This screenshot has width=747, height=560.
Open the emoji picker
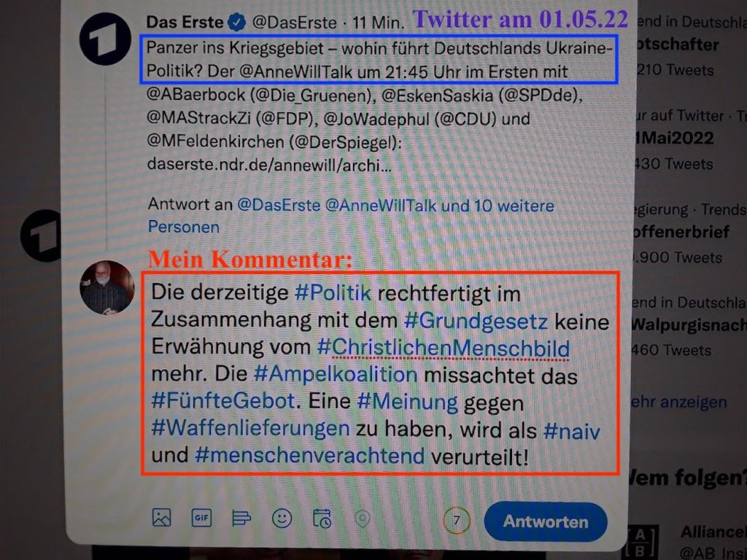282,518
